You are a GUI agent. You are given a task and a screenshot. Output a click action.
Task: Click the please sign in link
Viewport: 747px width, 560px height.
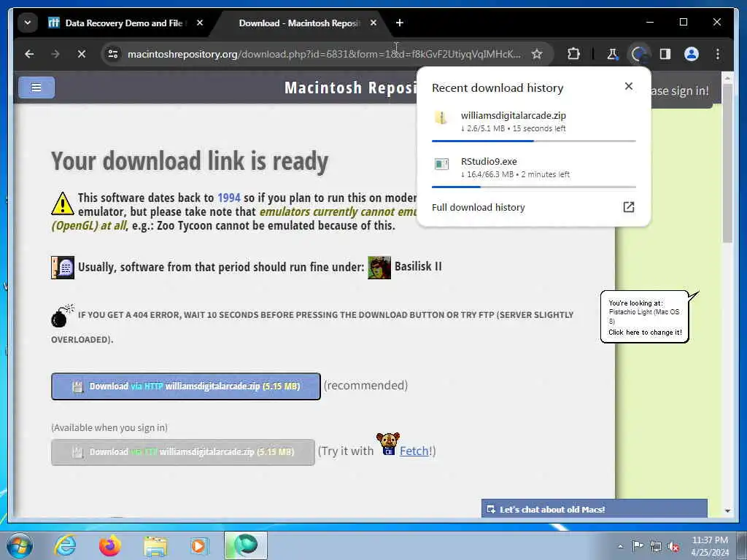coord(681,90)
